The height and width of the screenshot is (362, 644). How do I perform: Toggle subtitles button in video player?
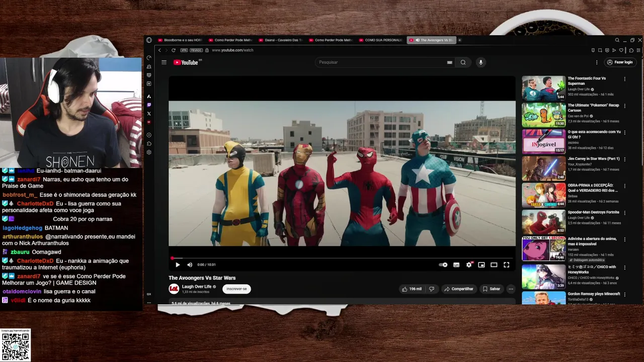(x=456, y=264)
